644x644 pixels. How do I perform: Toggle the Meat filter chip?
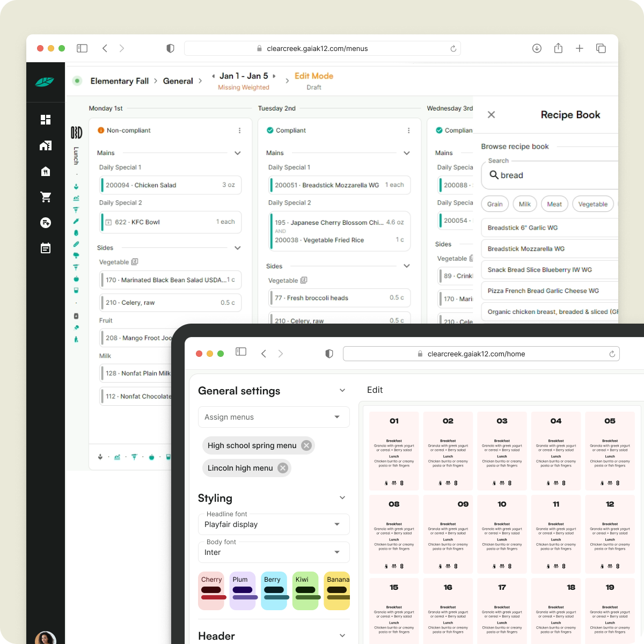pos(554,204)
